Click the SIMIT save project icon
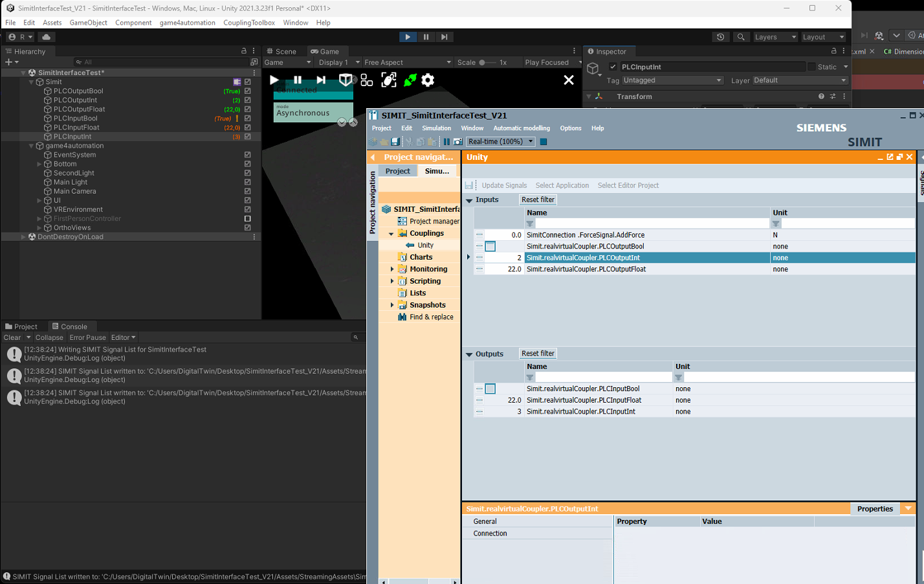The image size is (924, 584). pyautogui.click(x=395, y=142)
